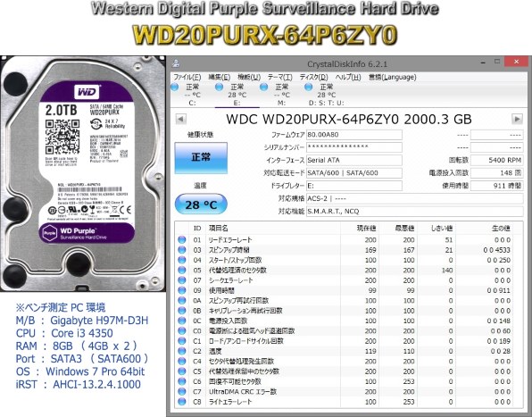Click the rotation rate field 5400 RPM
The width and height of the screenshot is (532, 417).
coord(496,160)
